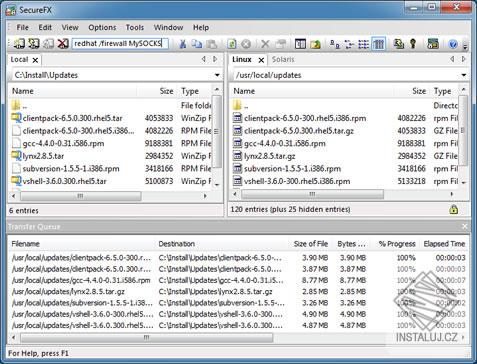
Task: Click the padlock icon in Linux status bar
Action: point(453,209)
